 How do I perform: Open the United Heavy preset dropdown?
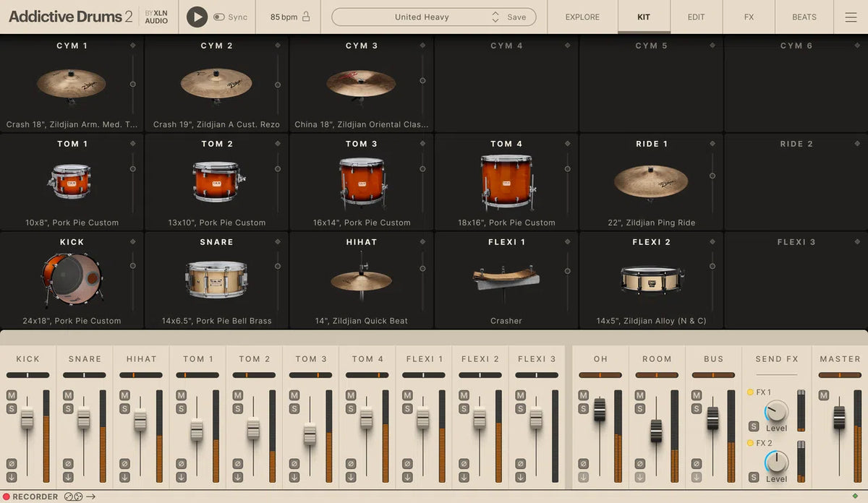click(x=422, y=17)
